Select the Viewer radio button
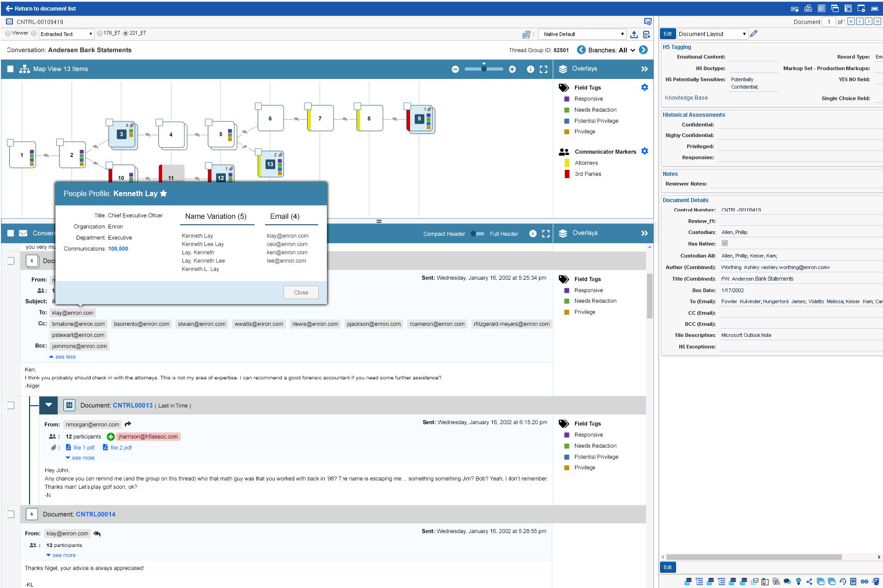The height and width of the screenshot is (588, 883). coord(8,33)
